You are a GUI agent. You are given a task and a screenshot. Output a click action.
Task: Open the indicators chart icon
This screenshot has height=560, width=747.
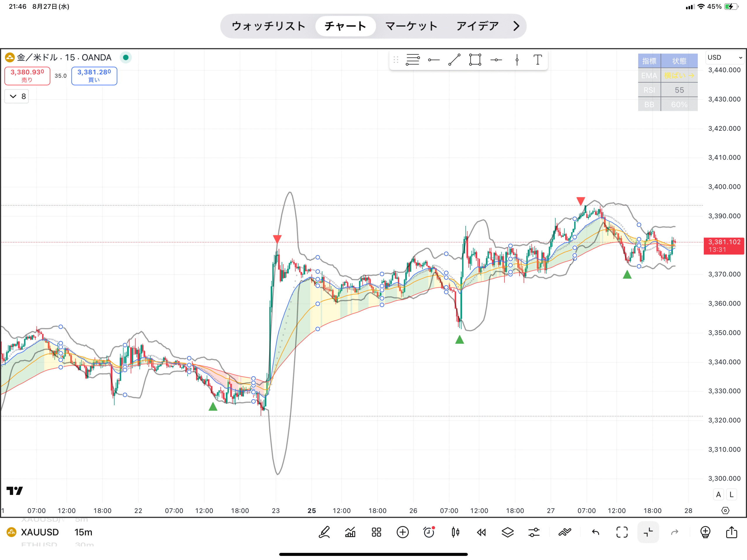350,532
